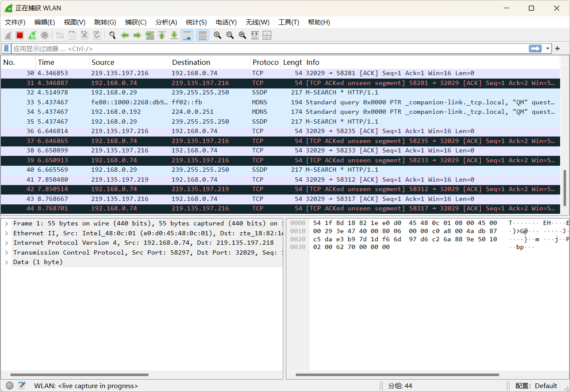Sort packets by Time column header
This screenshot has height=392, width=570.
pos(63,62)
